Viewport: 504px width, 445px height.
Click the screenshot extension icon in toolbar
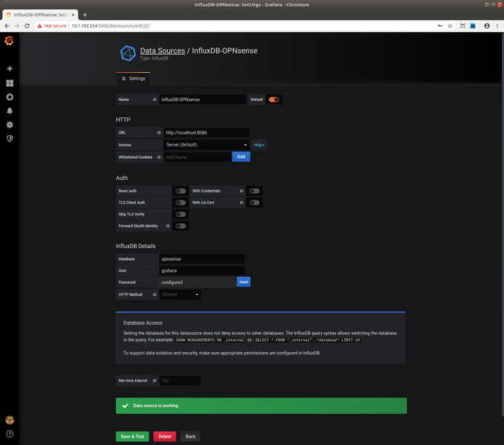coord(462,26)
